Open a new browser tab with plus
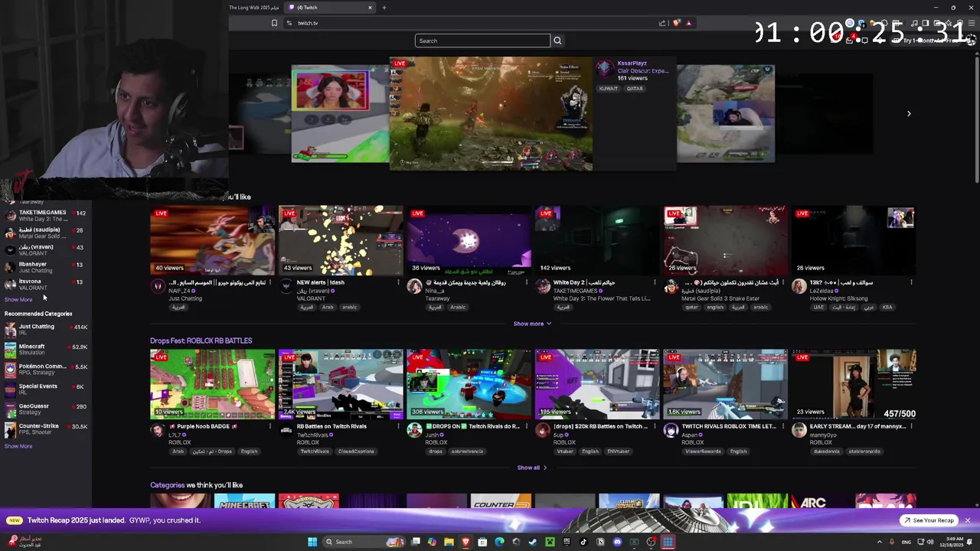Viewport: 980px width, 551px height. point(384,8)
